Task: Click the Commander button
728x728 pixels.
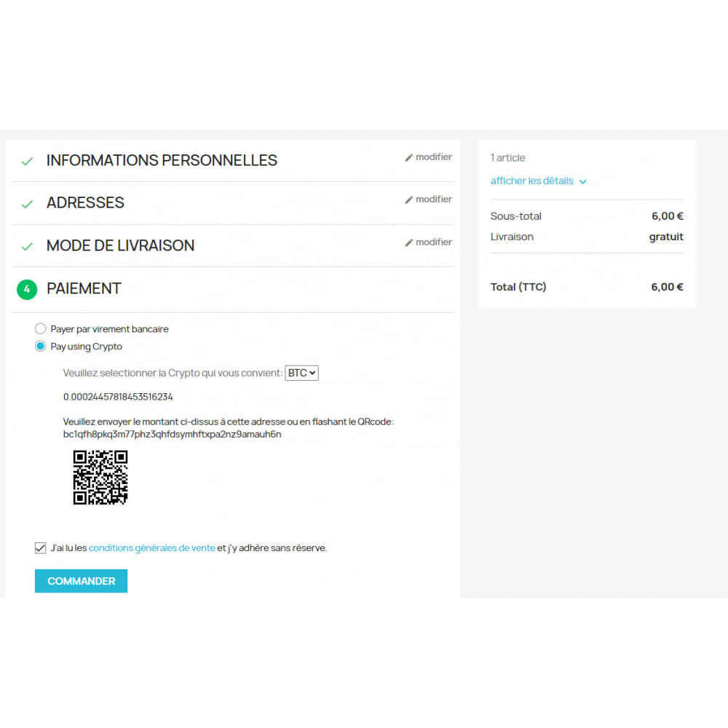Action: [x=82, y=581]
